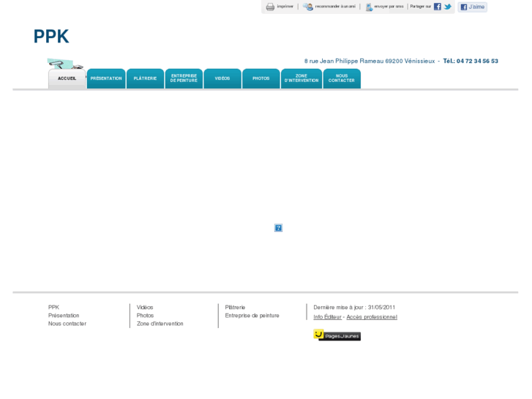Click the footer Photos link
The width and height of the screenshot is (532, 399).
pyautogui.click(x=145, y=316)
